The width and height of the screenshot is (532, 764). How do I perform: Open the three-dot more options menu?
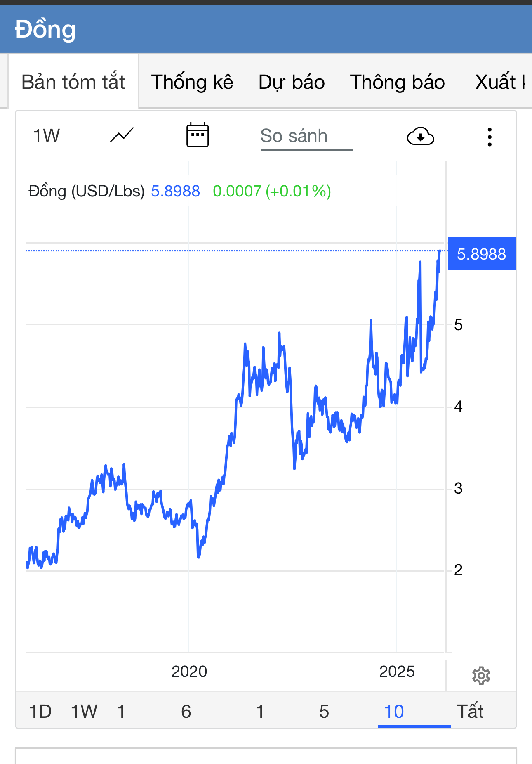[490, 137]
